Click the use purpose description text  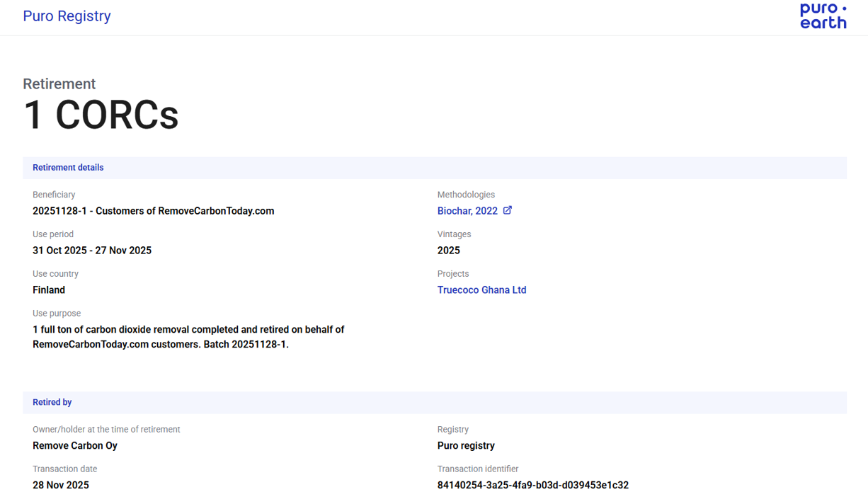point(188,337)
